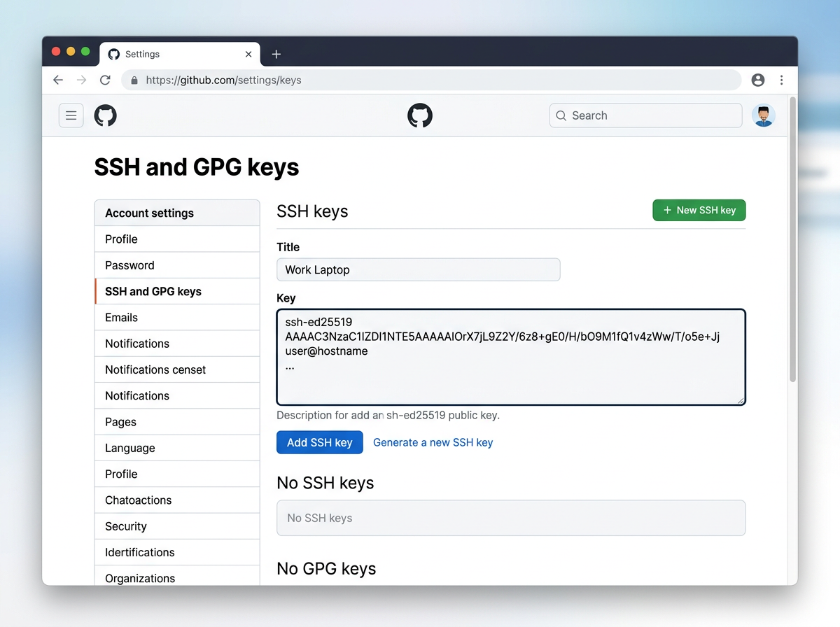840x627 pixels.
Task: Open the browser profile icon
Action: tap(758, 80)
